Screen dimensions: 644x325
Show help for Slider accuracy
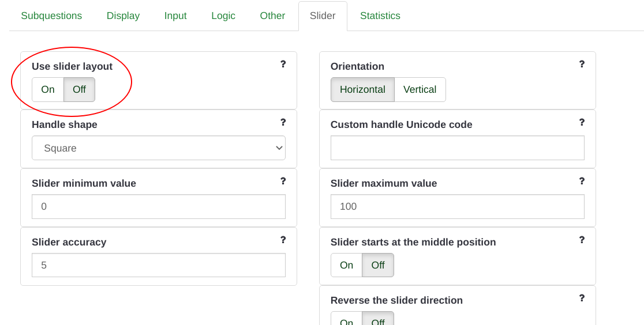click(283, 240)
